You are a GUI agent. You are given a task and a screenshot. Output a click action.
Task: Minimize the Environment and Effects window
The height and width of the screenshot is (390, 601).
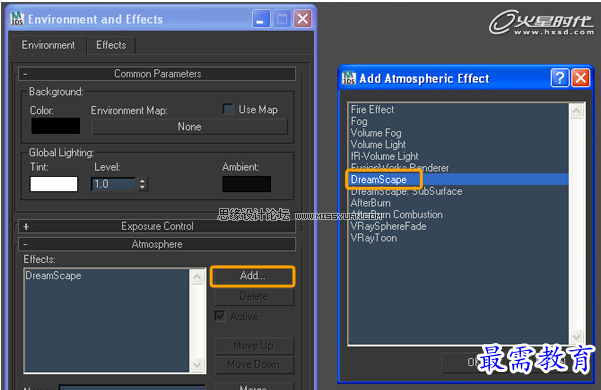pyautogui.click(x=261, y=19)
